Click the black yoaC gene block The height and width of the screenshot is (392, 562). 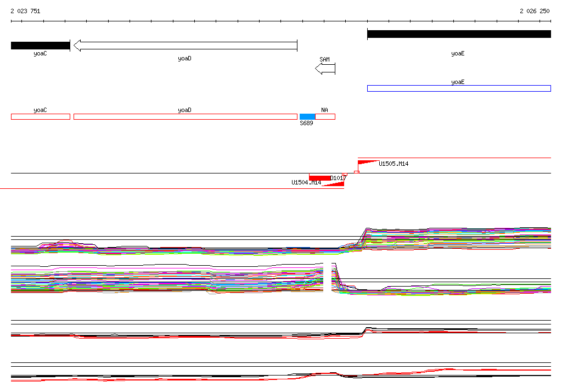click(41, 46)
